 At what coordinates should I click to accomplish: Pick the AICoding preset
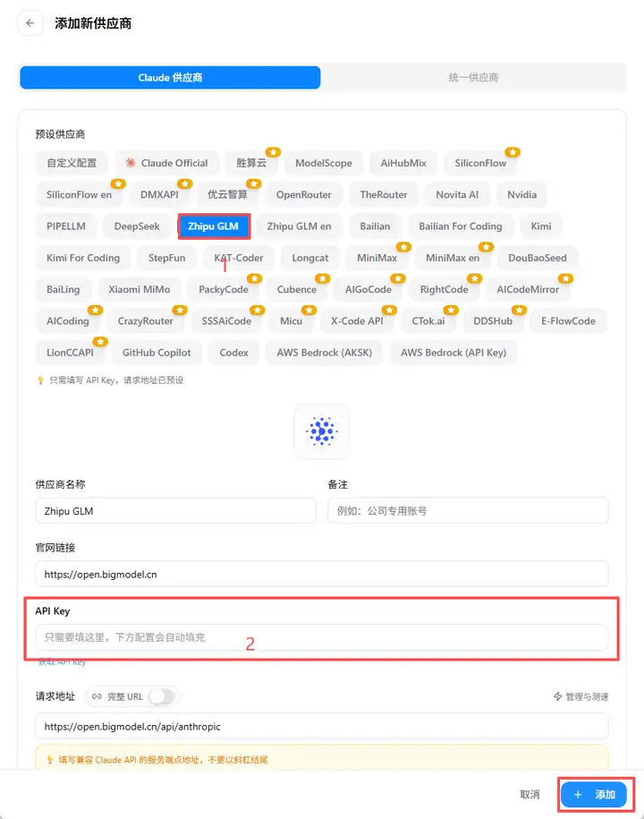[x=67, y=321]
